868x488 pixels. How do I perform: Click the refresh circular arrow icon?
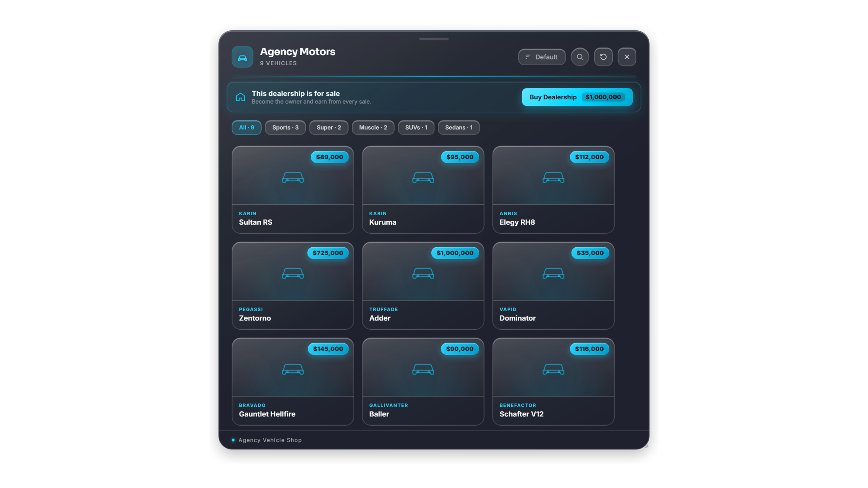(603, 57)
